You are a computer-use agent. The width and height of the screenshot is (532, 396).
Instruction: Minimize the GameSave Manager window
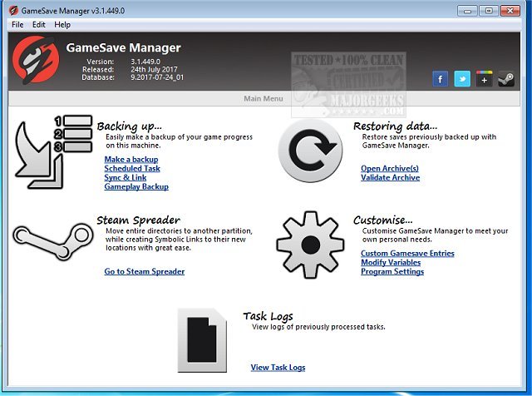tap(467, 11)
